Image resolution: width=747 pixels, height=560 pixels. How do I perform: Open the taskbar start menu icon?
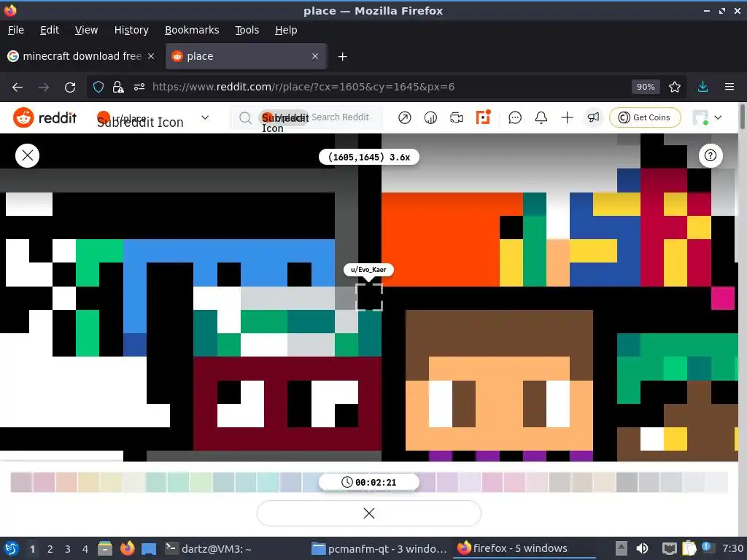pos(12,548)
